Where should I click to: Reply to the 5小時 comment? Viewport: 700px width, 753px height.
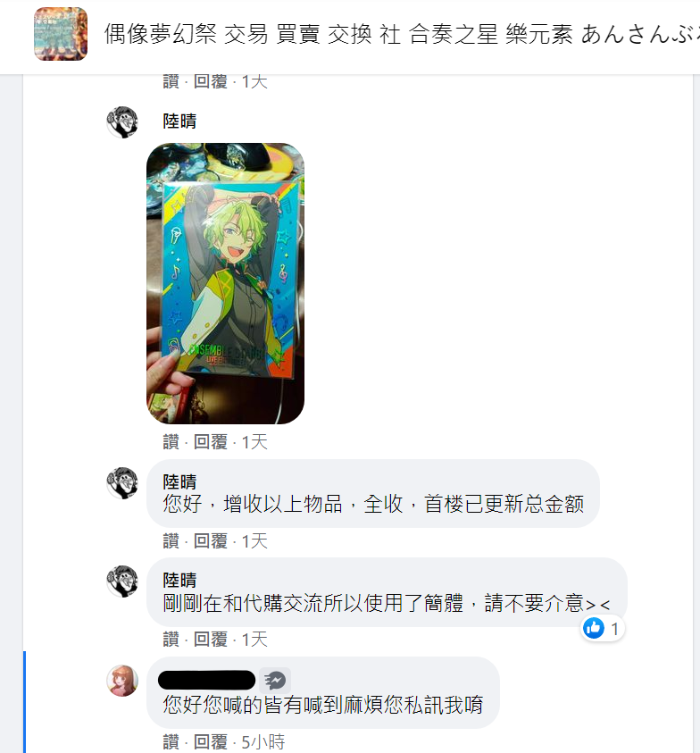tap(211, 742)
